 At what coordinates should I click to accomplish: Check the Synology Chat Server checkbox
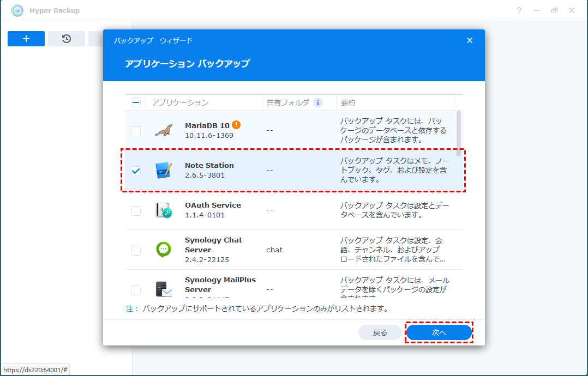point(136,251)
